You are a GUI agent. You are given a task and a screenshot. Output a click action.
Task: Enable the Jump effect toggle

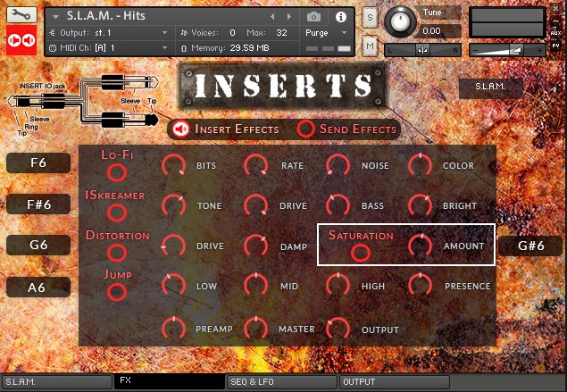click(117, 292)
